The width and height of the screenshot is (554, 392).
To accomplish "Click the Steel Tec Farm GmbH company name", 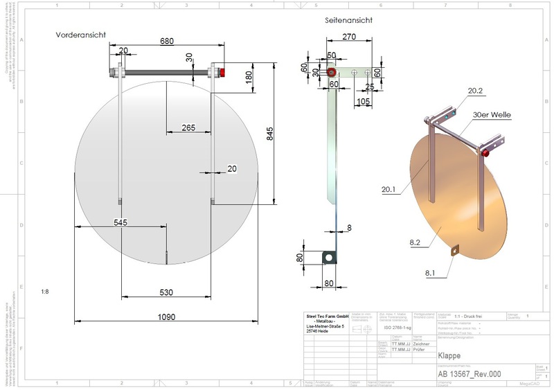I will pos(326,317).
